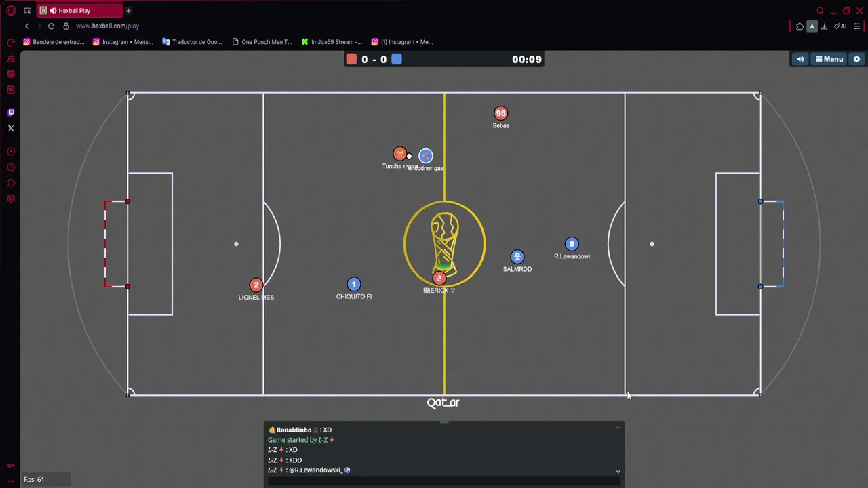
Task: Open the Traductor de Google bookmark
Action: [192, 42]
